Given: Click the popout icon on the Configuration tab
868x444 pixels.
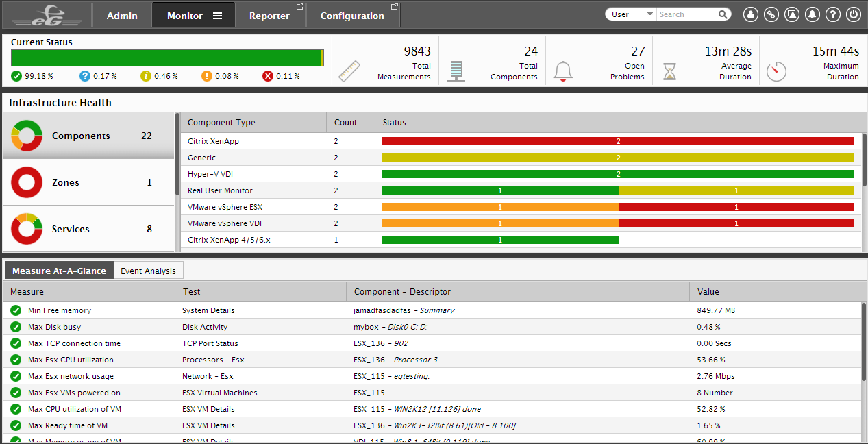Looking at the screenshot, I should click(x=394, y=7).
